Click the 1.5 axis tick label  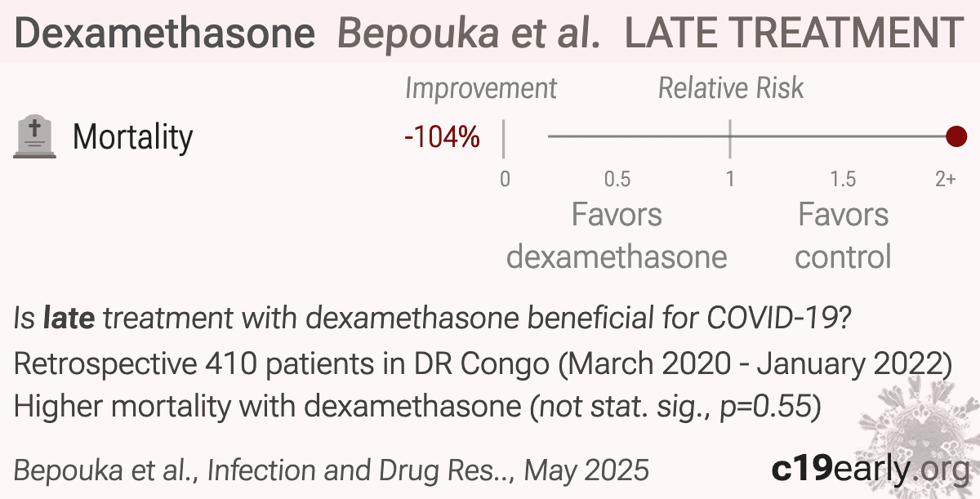843,179
